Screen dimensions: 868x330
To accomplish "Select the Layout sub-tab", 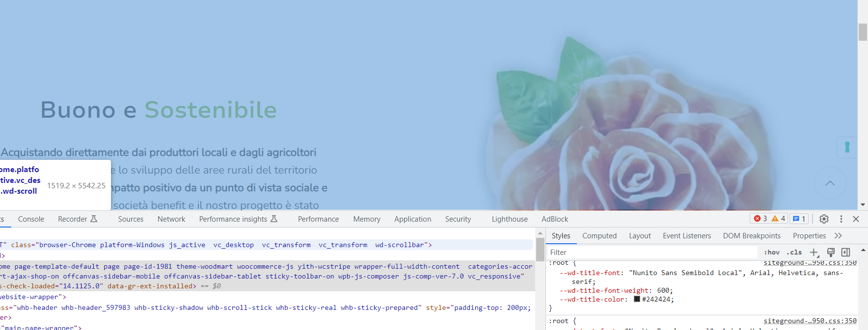I will coord(640,236).
